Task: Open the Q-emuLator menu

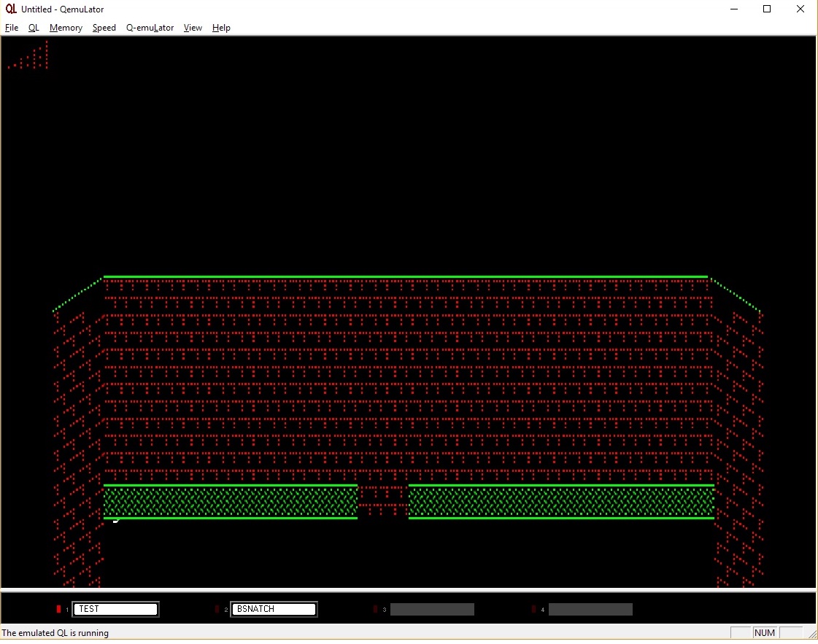Action: click(x=150, y=28)
